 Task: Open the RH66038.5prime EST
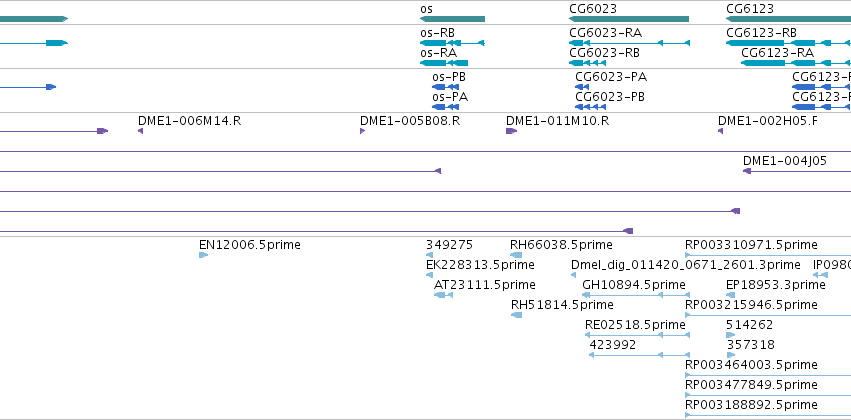click(516, 255)
